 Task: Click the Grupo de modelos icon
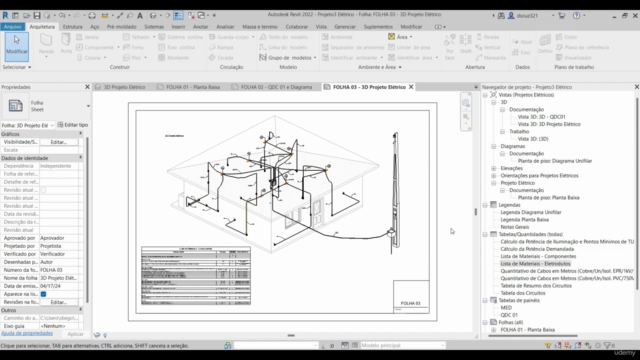point(263,58)
